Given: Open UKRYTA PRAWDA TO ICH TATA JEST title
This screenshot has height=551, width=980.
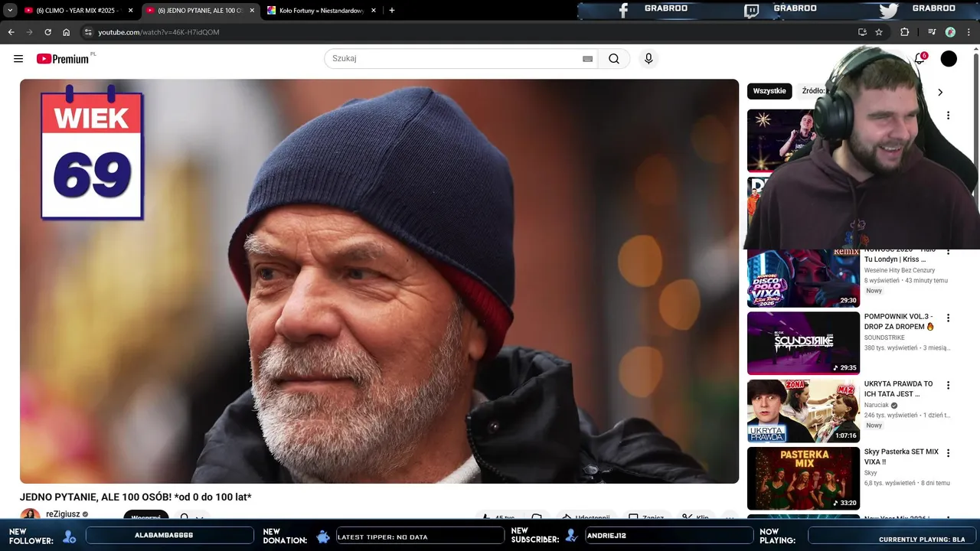Looking at the screenshot, I should 899,389.
